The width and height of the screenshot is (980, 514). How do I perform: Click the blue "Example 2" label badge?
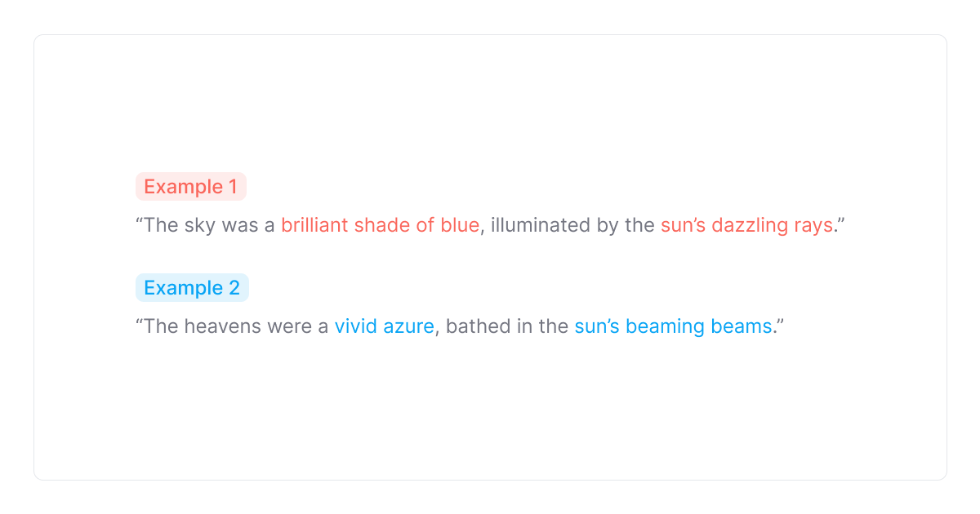(x=192, y=288)
